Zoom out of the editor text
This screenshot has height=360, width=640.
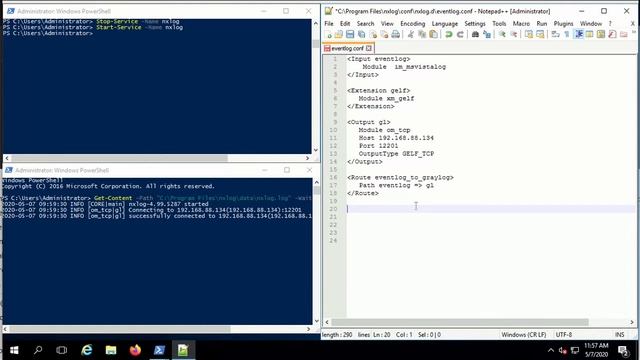pyautogui.click(x=514, y=35)
